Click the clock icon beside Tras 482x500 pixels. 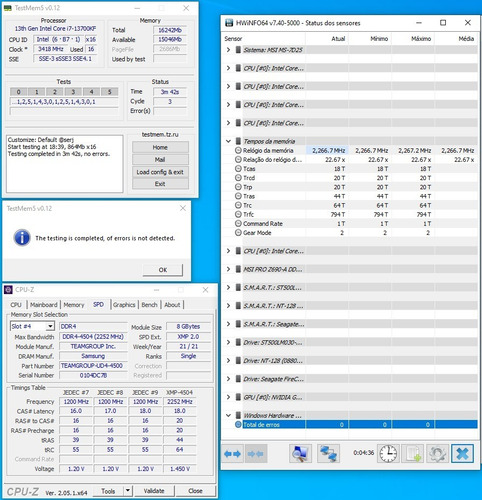click(x=238, y=196)
